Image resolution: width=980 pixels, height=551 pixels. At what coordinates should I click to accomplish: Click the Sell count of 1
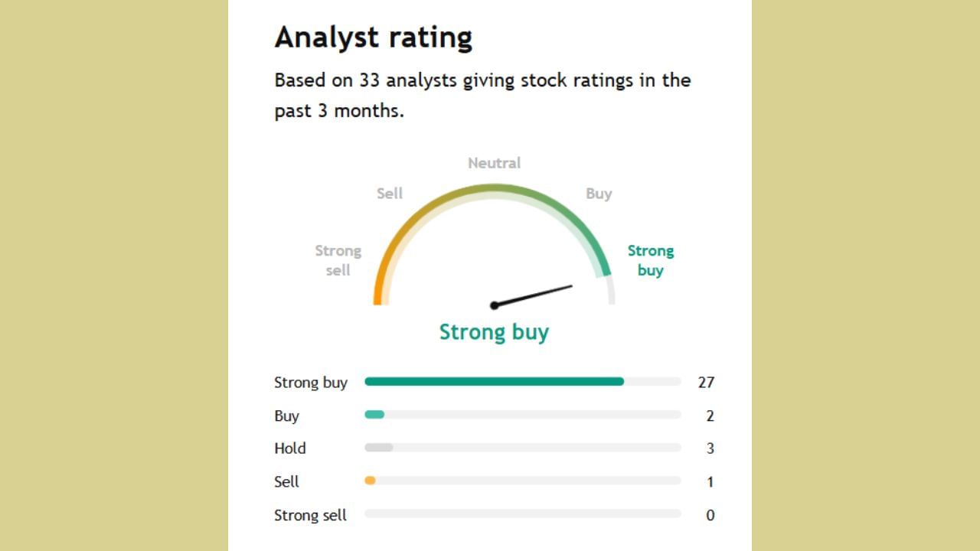(710, 482)
